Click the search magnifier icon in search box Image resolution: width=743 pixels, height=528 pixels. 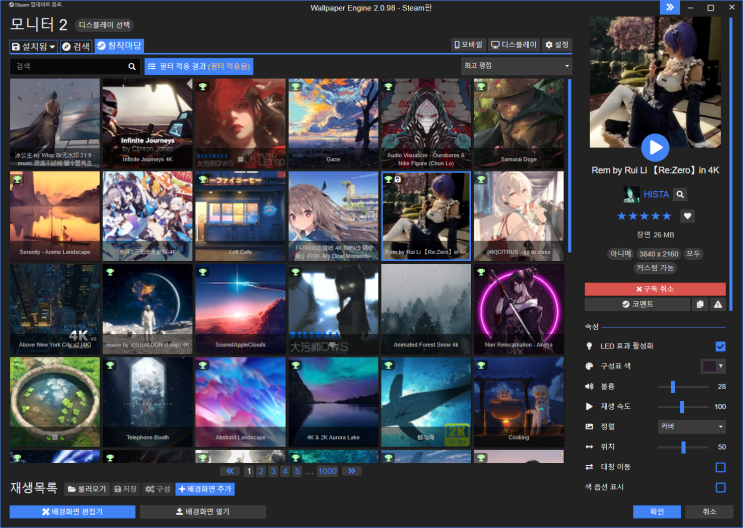click(x=132, y=66)
